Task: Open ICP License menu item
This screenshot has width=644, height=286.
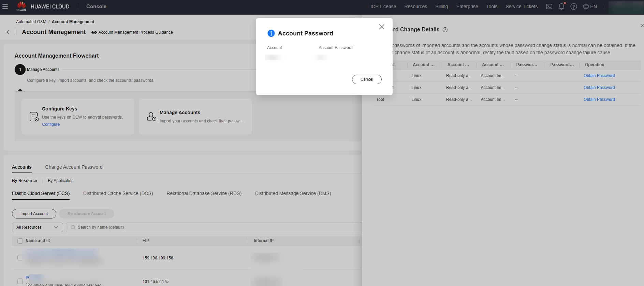Action: [383, 6]
